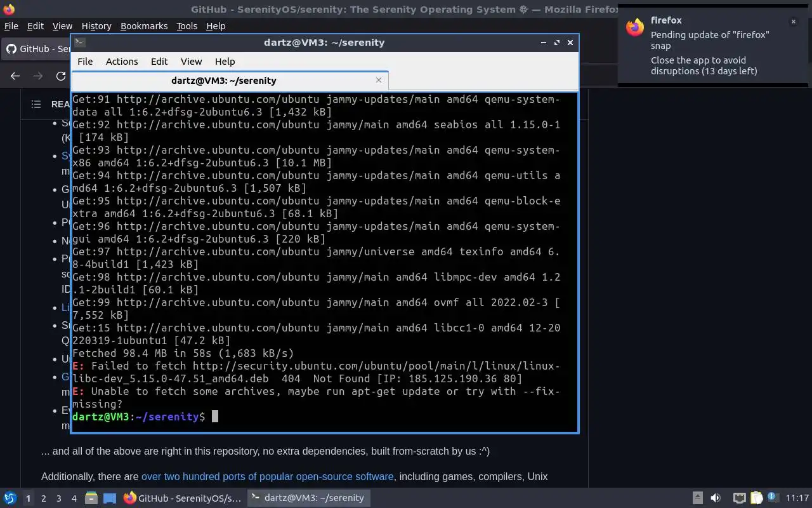This screenshot has width=812, height=508.
Task: Click Firefox back arrow button
Action: click(15, 76)
